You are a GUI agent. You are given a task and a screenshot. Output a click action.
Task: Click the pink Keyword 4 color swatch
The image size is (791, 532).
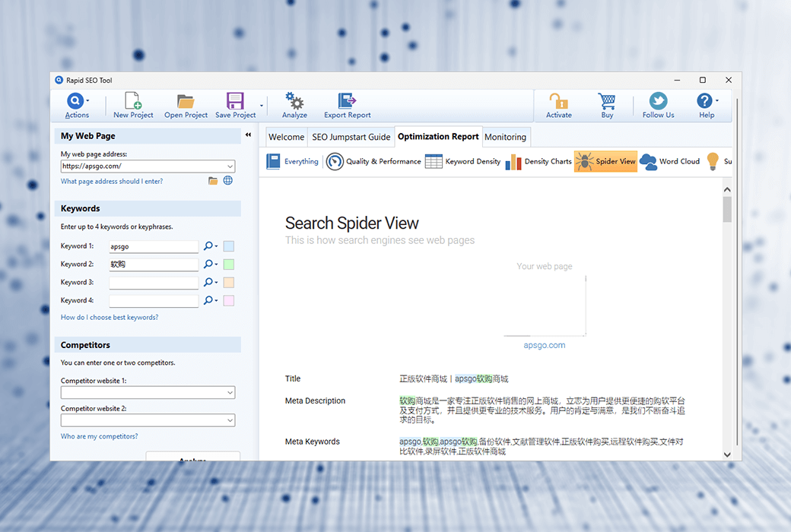tap(228, 300)
